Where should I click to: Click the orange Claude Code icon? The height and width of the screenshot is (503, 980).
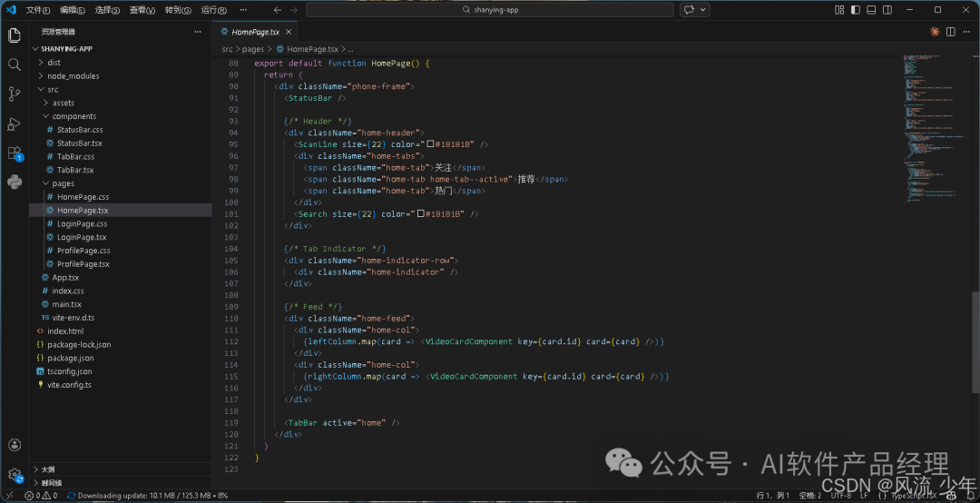click(935, 32)
